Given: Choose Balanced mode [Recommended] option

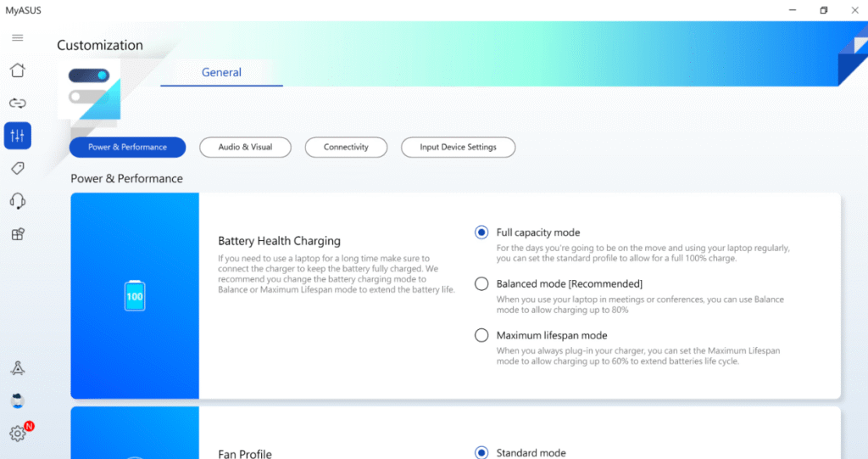Looking at the screenshot, I should pos(481,284).
